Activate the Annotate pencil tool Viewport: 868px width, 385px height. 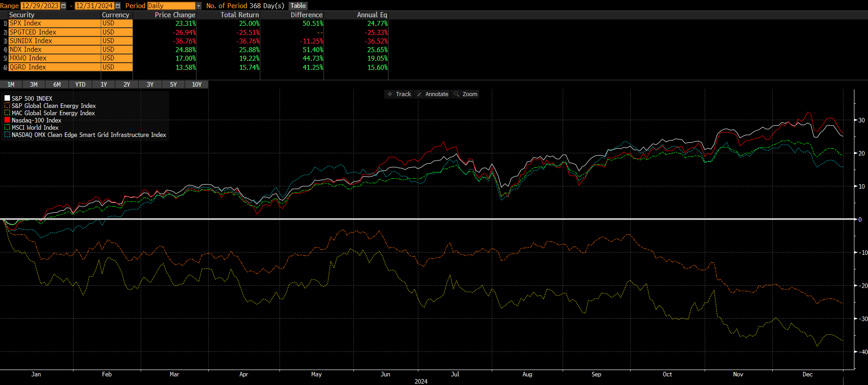(x=432, y=94)
